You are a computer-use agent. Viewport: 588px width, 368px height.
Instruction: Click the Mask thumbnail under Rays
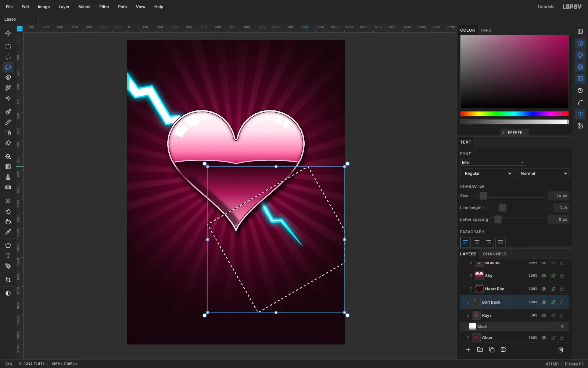pyautogui.click(x=473, y=326)
